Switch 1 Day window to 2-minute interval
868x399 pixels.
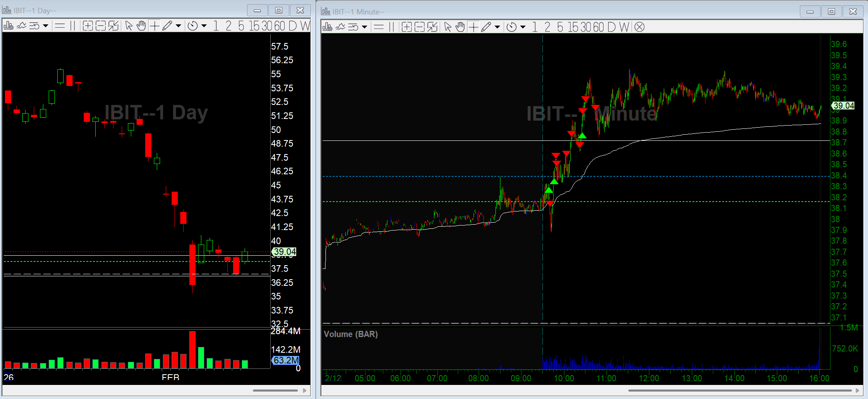(229, 26)
